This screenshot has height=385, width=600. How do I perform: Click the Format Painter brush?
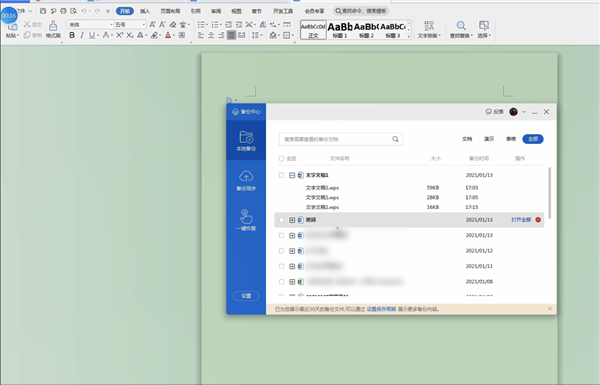click(53, 29)
